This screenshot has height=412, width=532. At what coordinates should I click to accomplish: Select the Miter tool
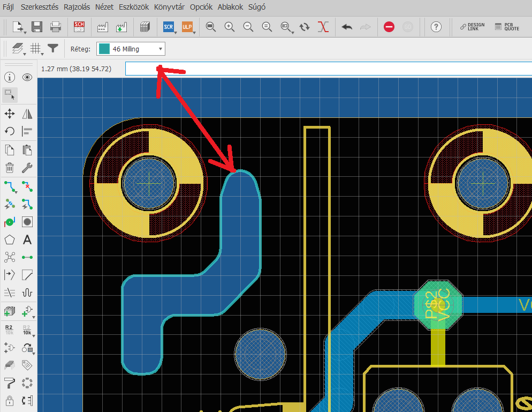coord(27,275)
